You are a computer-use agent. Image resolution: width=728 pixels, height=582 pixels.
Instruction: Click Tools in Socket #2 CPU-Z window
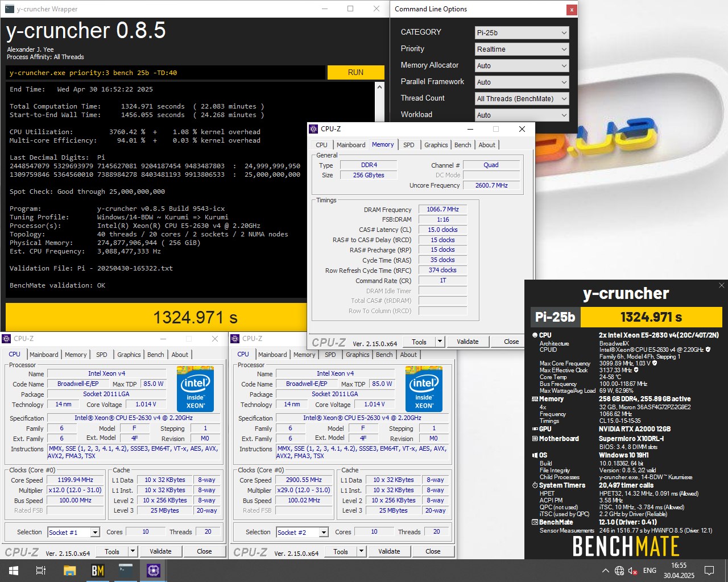pyautogui.click(x=341, y=551)
